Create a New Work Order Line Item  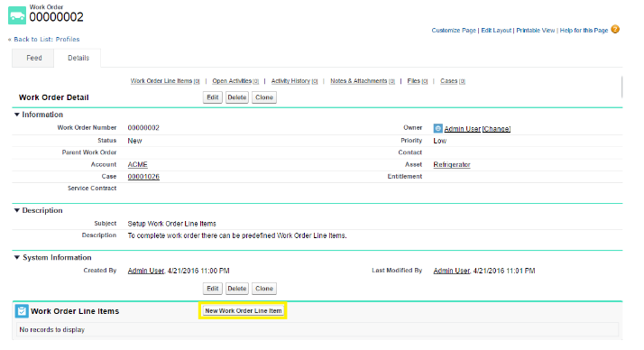[x=244, y=311]
